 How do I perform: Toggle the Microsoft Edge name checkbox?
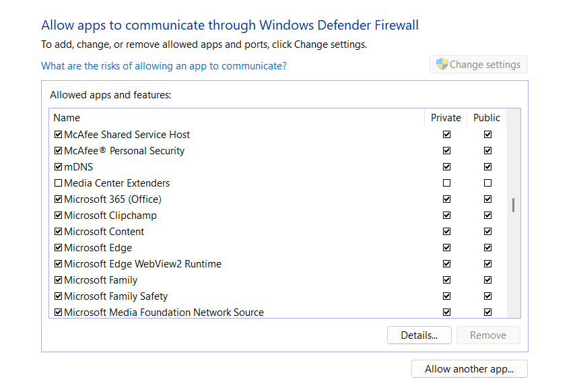pyautogui.click(x=58, y=248)
